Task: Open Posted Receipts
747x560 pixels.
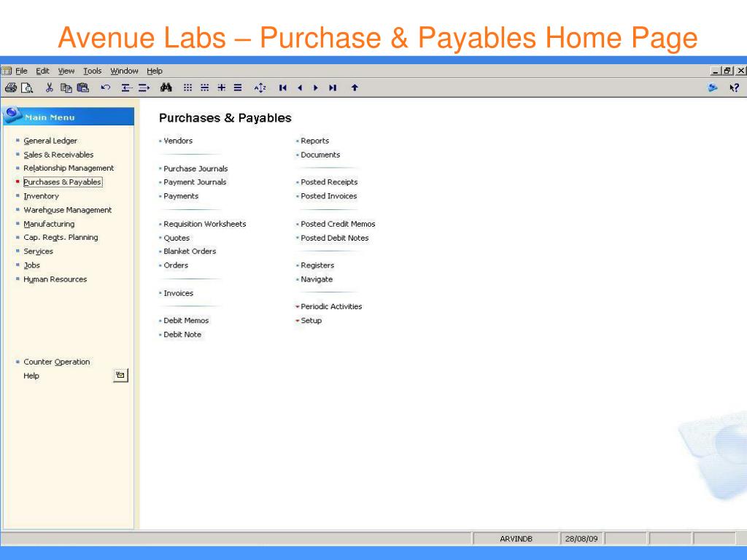Action: 329,182
